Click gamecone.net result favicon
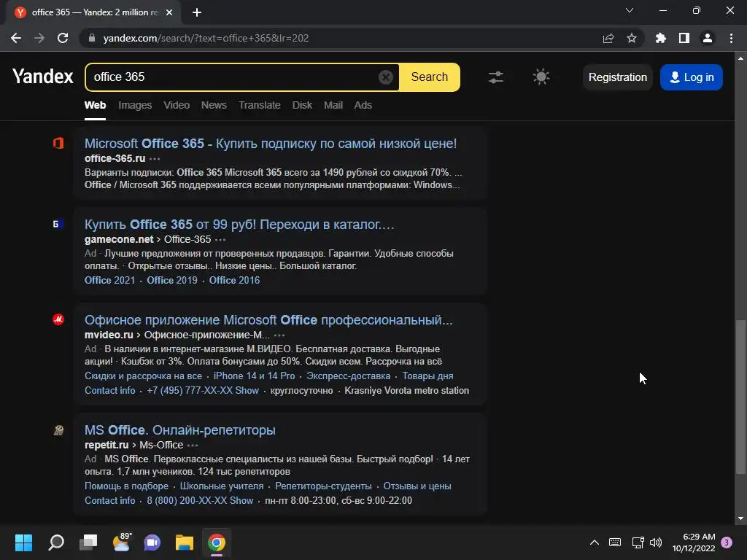This screenshot has width=747, height=560. [58, 224]
